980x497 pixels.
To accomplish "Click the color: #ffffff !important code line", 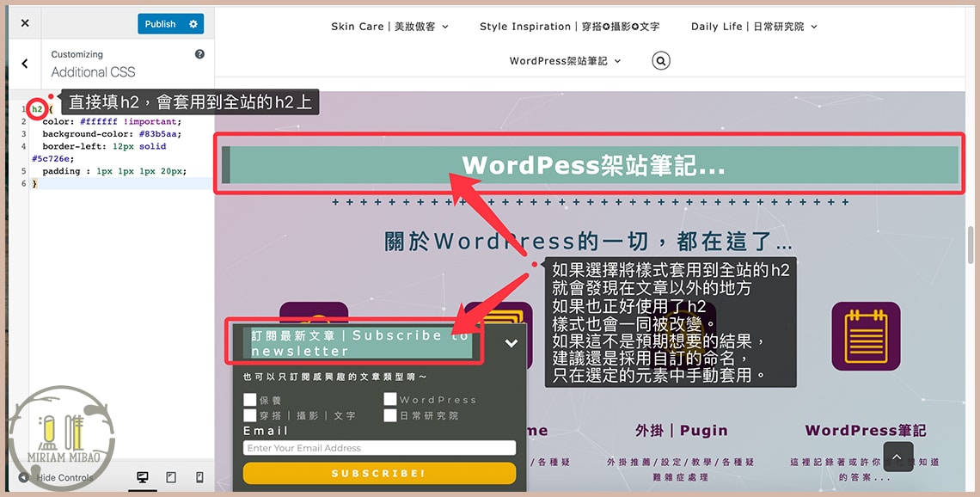I will click(x=112, y=121).
